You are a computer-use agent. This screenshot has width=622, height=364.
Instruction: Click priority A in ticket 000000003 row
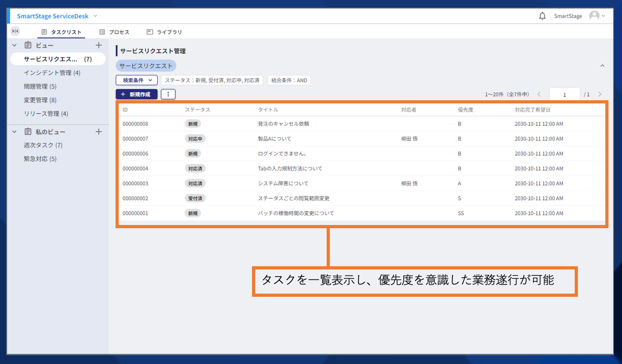460,183
